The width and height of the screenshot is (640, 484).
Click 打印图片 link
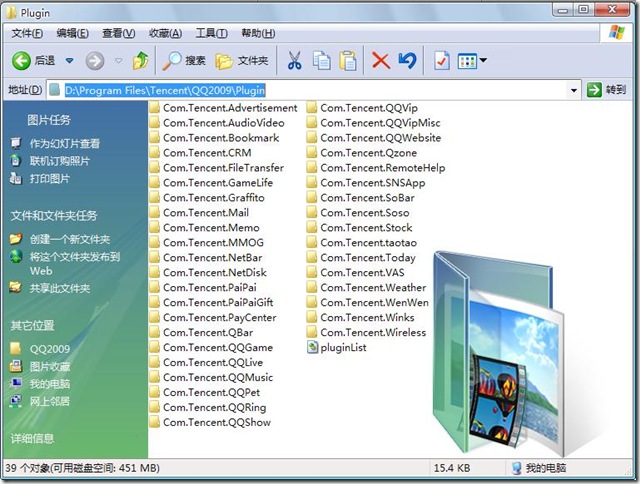coord(49,179)
